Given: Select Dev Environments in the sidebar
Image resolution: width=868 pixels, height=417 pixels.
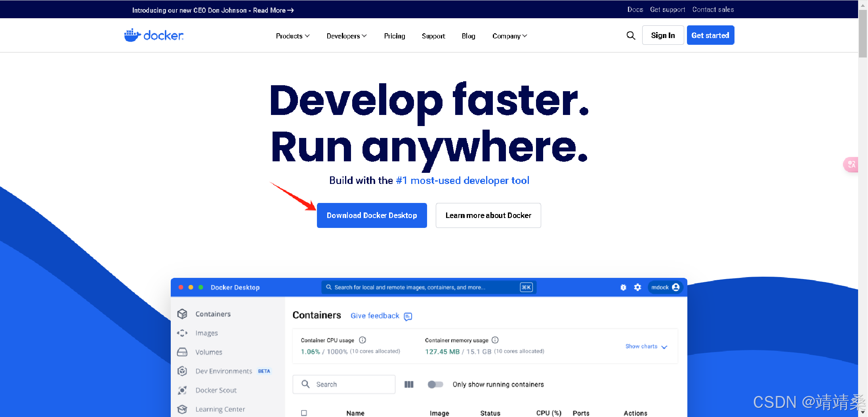Looking at the screenshot, I should pos(224,371).
